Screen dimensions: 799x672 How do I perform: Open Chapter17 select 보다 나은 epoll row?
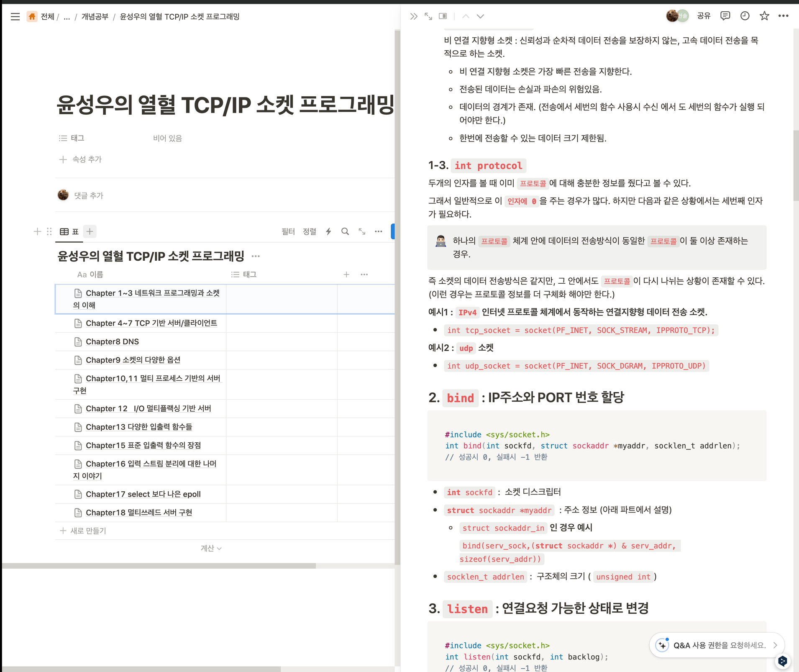click(x=143, y=494)
